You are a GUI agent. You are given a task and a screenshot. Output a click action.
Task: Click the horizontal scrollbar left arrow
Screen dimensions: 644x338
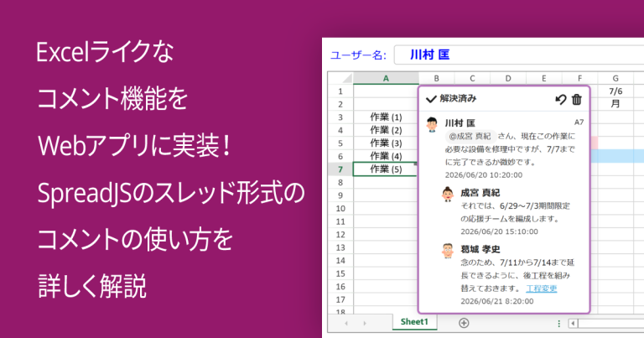pyautogui.click(x=573, y=324)
